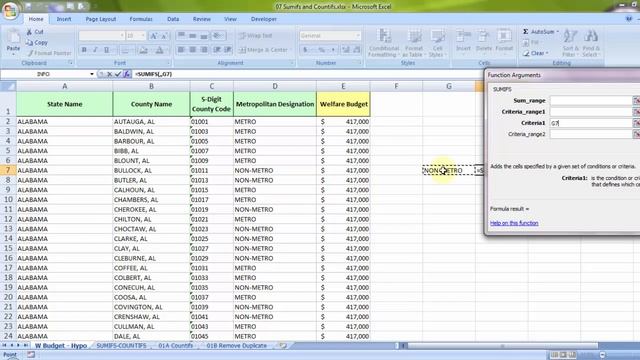Click the AutoSum sigma icon
Viewport: 640px width, 360px height.
pos(526,31)
